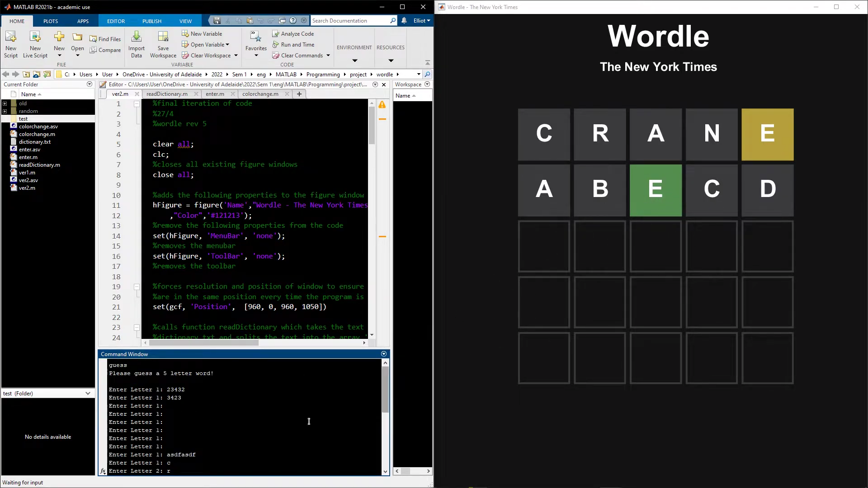The height and width of the screenshot is (488, 868).
Task: Open the Elliot account dropdown
Action: click(421, 20)
